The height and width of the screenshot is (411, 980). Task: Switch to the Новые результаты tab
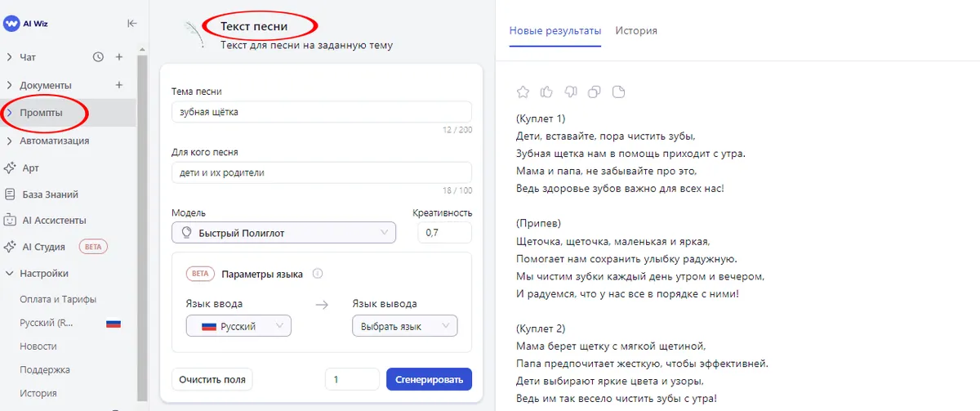click(x=555, y=31)
